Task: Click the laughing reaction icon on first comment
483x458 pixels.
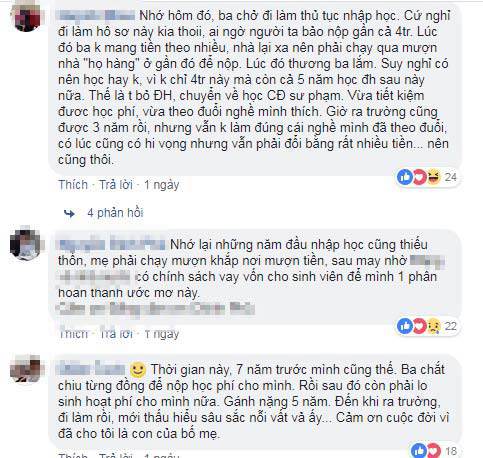Action: tap(433, 177)
